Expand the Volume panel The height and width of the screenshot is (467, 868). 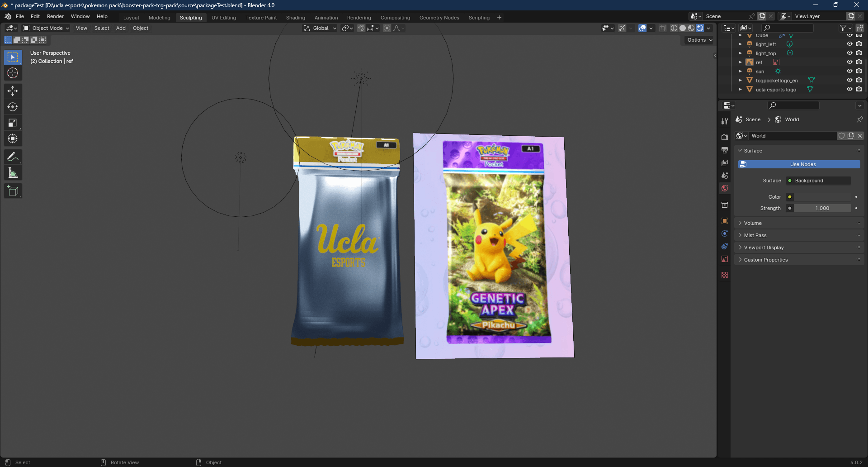799,223
